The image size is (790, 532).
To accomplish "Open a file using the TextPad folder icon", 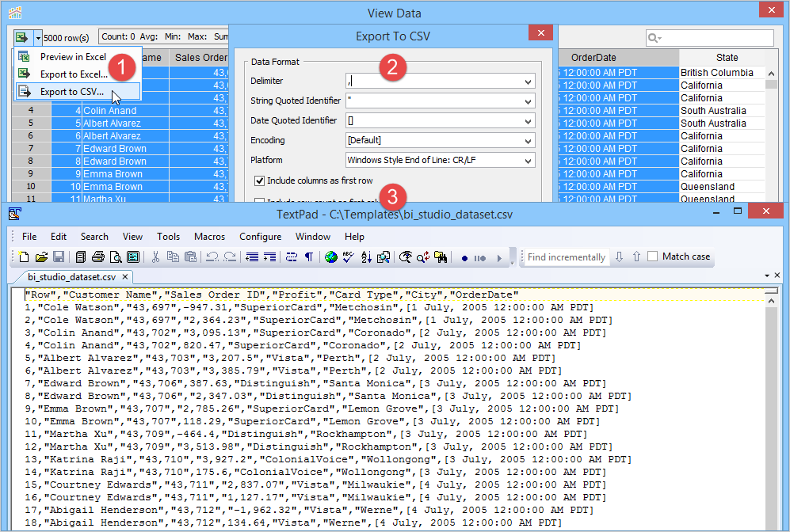I will [x=41, y=257].
